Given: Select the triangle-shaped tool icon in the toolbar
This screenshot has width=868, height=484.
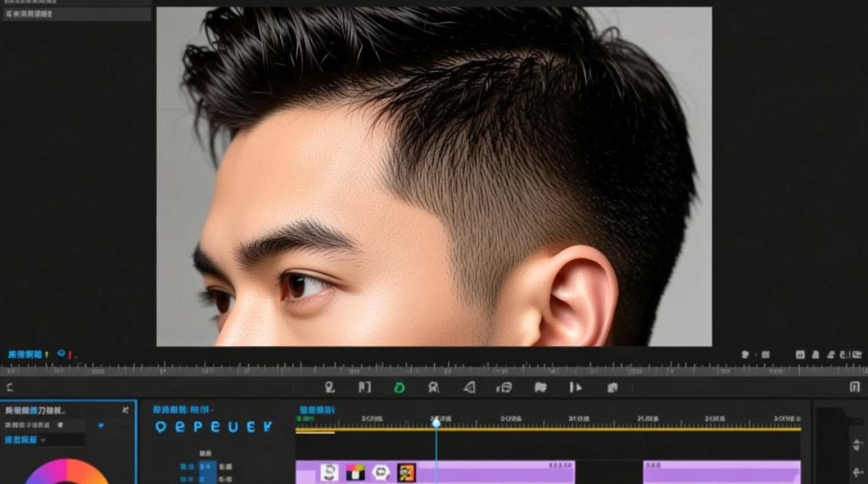Looking at the screenshot, I should [469, 387].
